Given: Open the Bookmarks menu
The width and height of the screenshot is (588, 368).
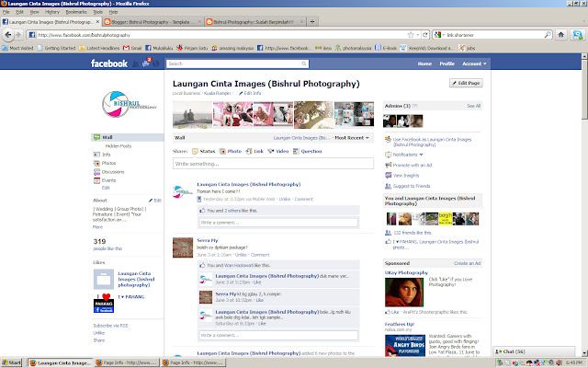Looking at the screenshot, I should click(x=76, y=12).
